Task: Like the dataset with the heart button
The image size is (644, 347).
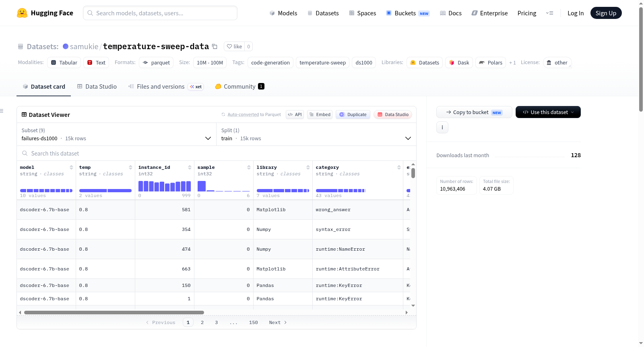Action: point(234,46)
